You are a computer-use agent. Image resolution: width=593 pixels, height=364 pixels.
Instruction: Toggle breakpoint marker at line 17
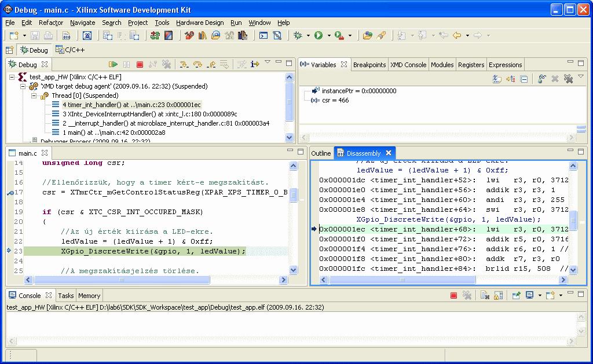pyautogui.click(x=10, y=192)
